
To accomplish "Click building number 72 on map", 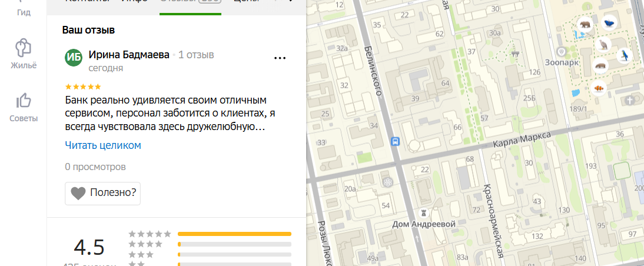I will (x=476, y=210).
